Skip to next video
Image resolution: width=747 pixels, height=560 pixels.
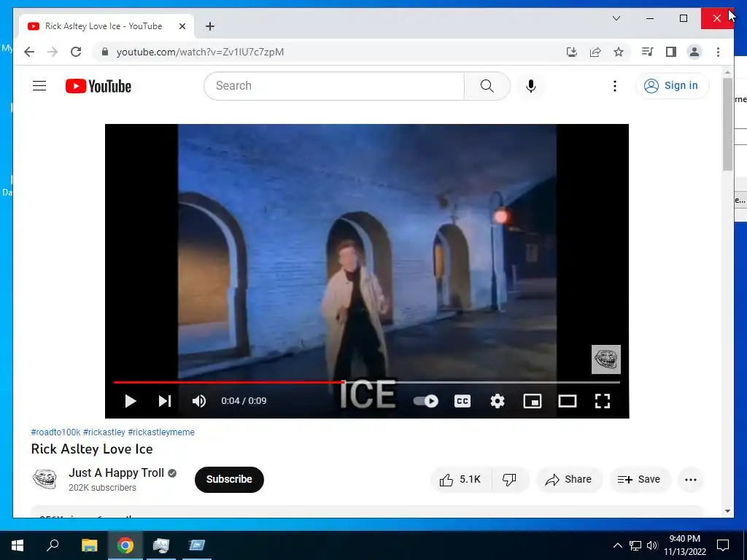pos(164,401)
